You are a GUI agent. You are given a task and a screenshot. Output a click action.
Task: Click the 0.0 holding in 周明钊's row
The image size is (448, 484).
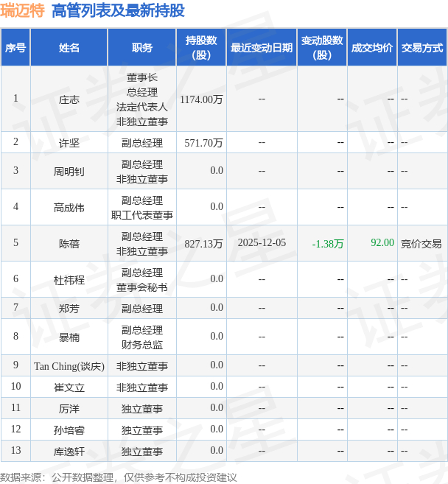[217, 170]
